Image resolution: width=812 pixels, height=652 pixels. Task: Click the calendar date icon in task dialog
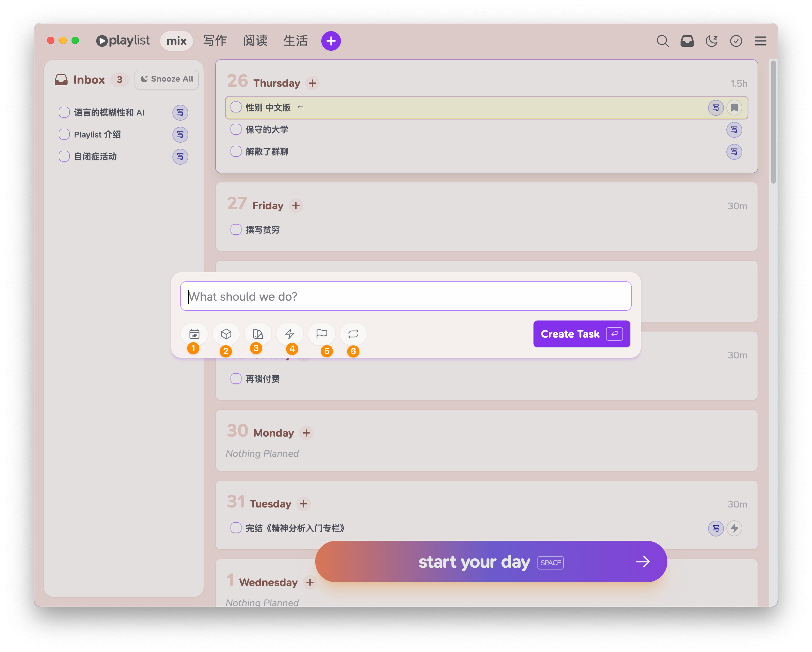tap(194, 334)
